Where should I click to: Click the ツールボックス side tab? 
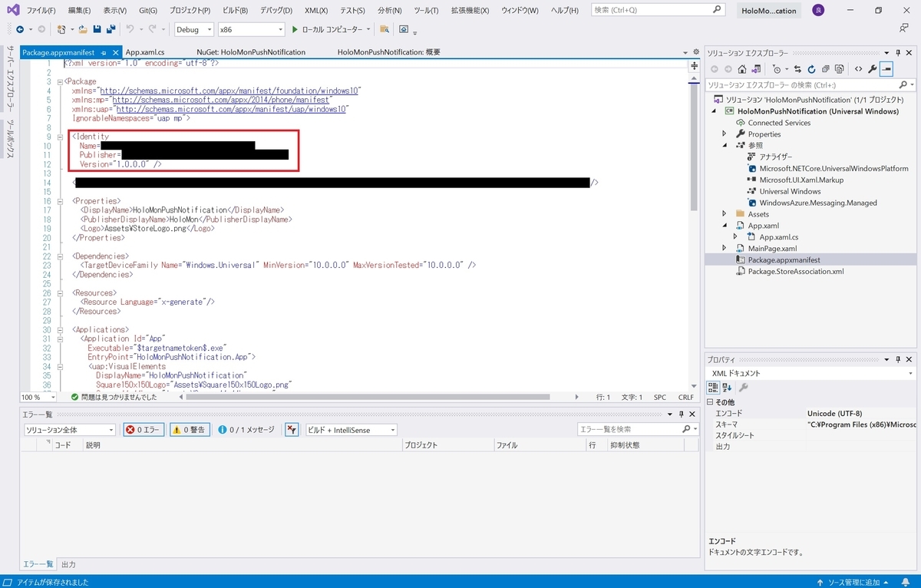11,139
